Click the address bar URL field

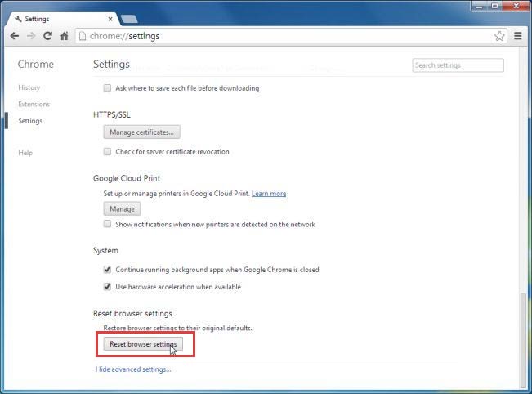(285, 36)
